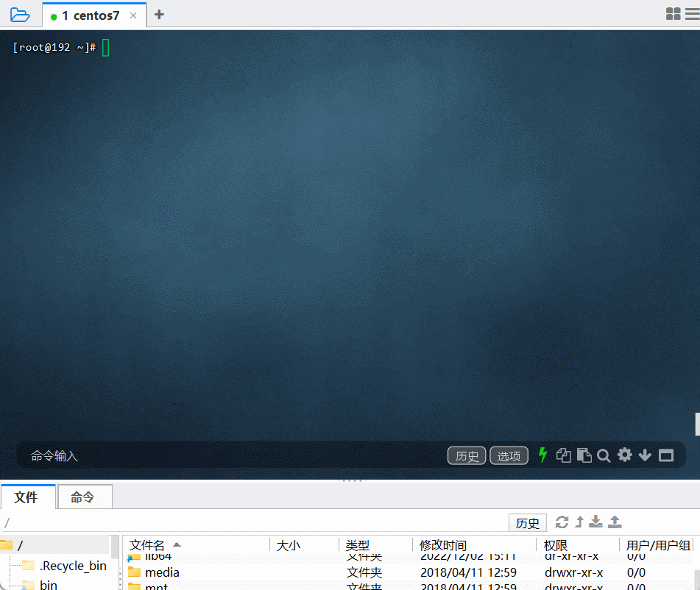Open terminal search magnifier

(x=604, y=455)
